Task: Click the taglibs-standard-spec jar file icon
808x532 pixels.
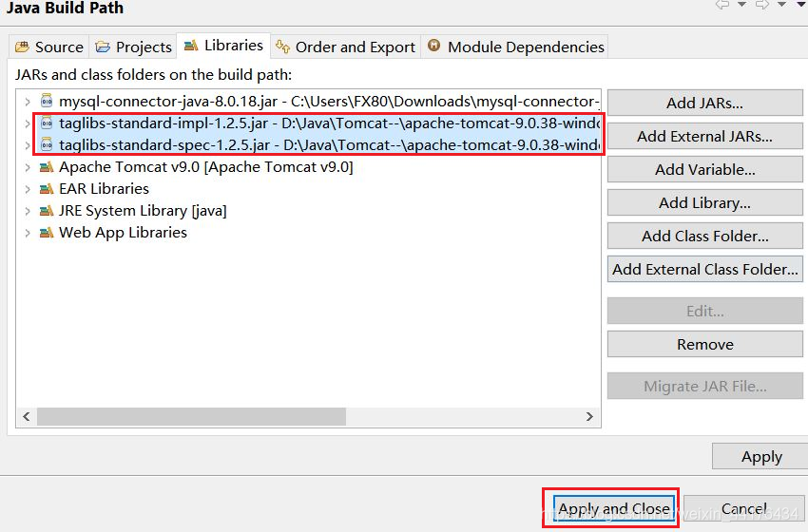Action: point(47,144)
